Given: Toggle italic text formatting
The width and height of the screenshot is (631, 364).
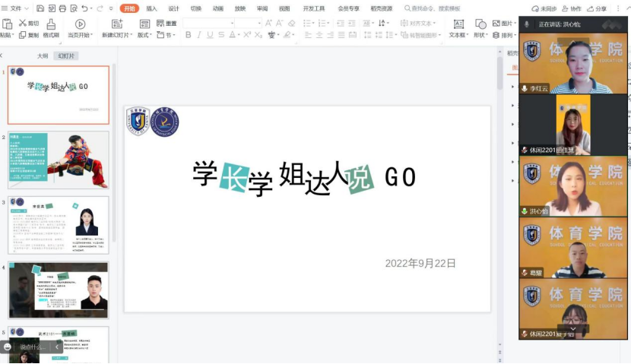Looking at the screenshot, I should [199, 35].
